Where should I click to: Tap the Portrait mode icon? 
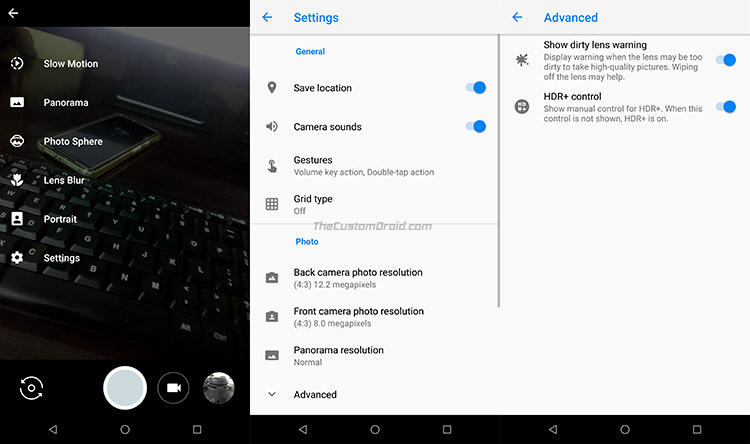click(17, 219)
